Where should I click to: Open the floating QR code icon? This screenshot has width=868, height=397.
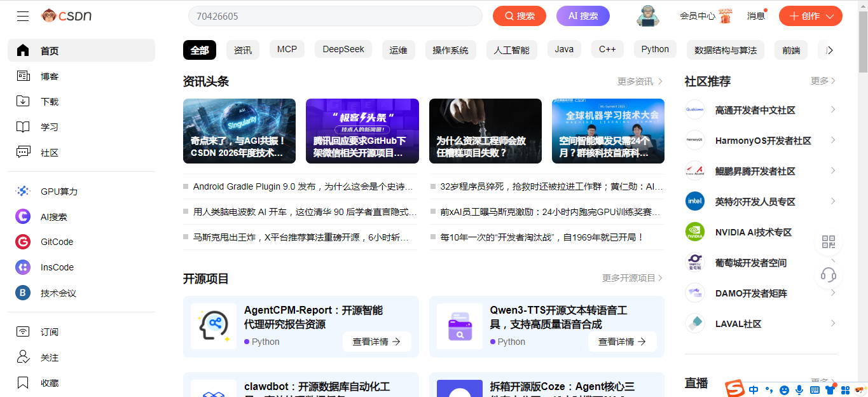click(x=829, y=242)
